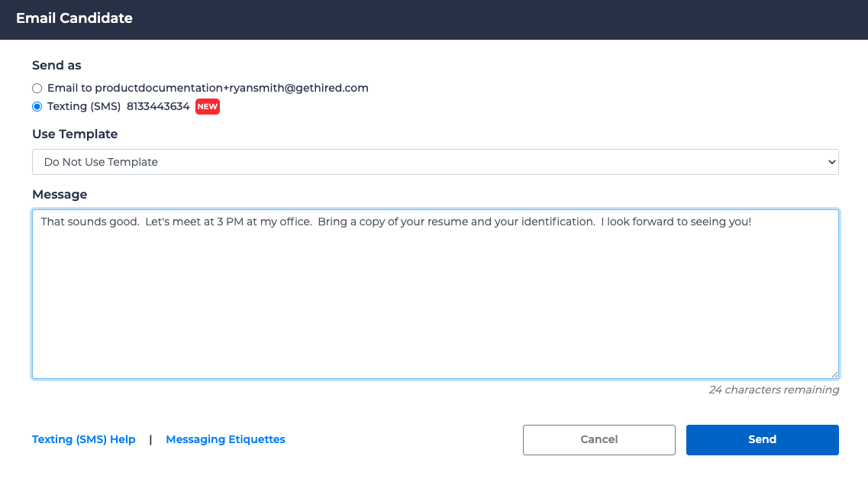This screenshot has width=868, height=479.
Task: Click the Message section label
Action: click(59, 194)
